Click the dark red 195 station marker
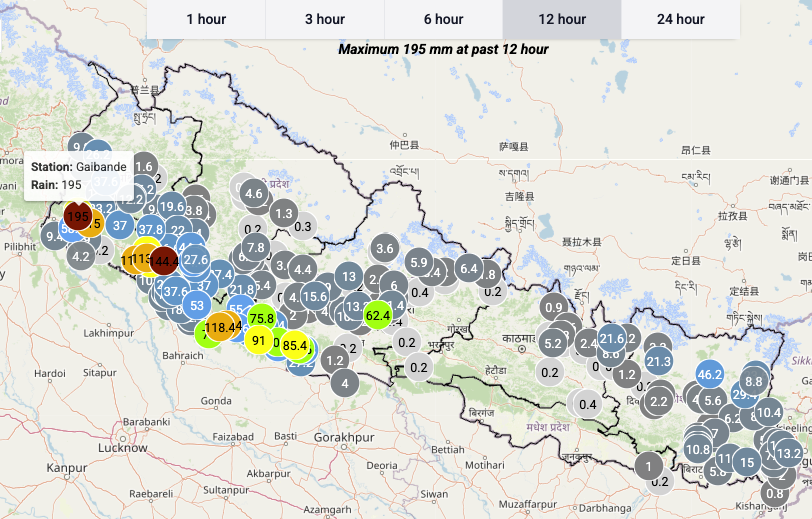This screenshot has width=812, height=519. click(77, 216)
